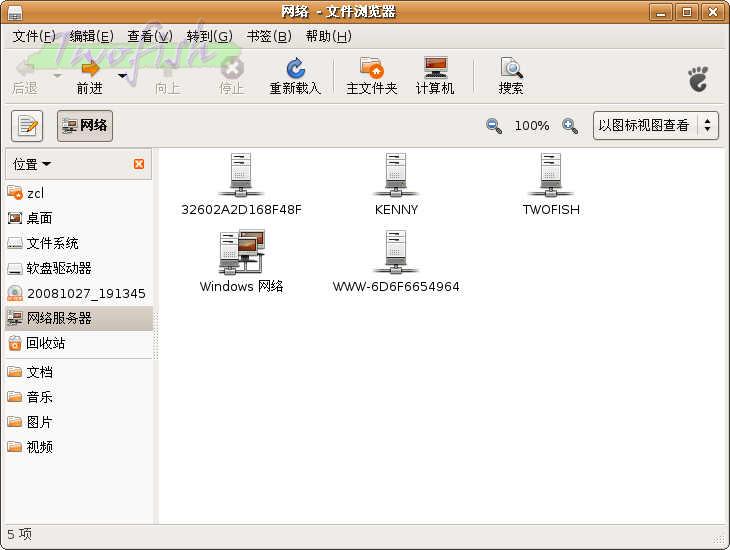Zoom in with the plus magnifier
730x550 pixels.
tap(570, 126)
